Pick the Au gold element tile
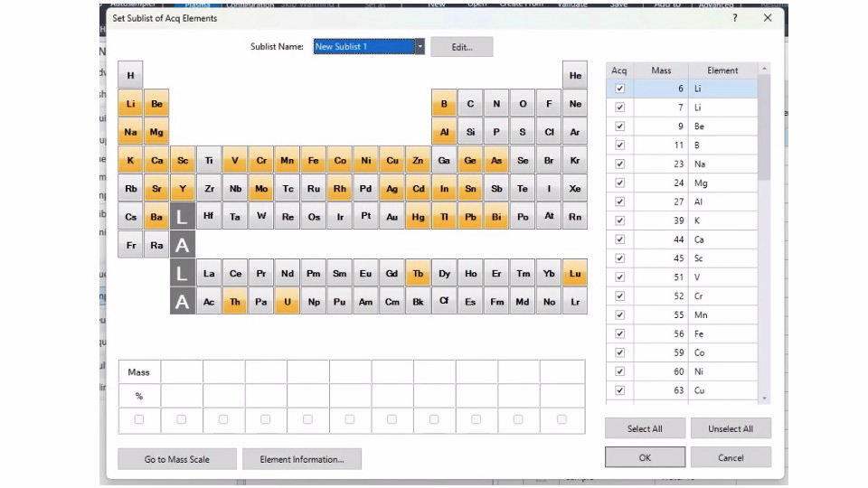The image size is (868, 488). [x=392, y=217]
